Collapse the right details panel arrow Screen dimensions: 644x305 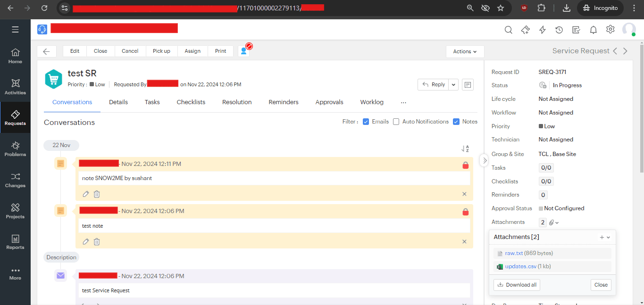485,160
